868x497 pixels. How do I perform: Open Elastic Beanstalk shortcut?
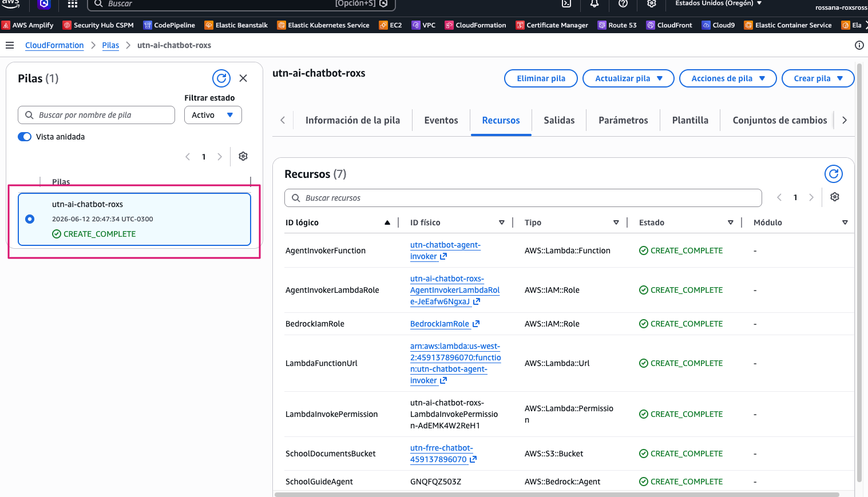236,25
